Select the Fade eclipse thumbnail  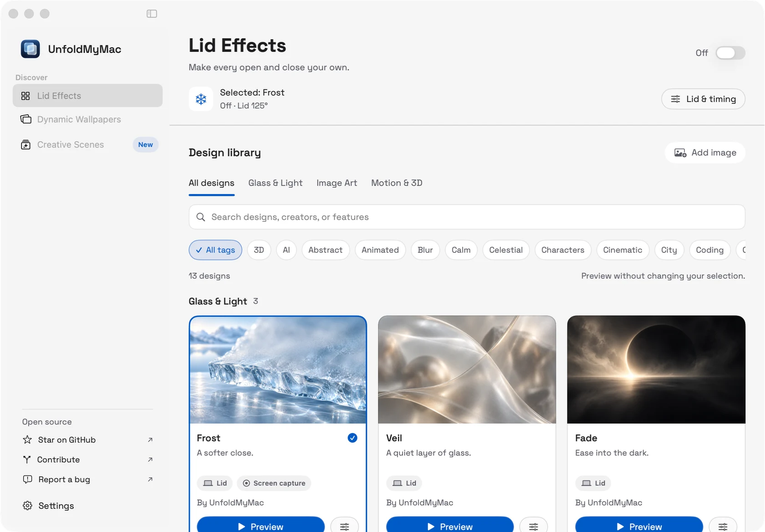click(656, 370)
